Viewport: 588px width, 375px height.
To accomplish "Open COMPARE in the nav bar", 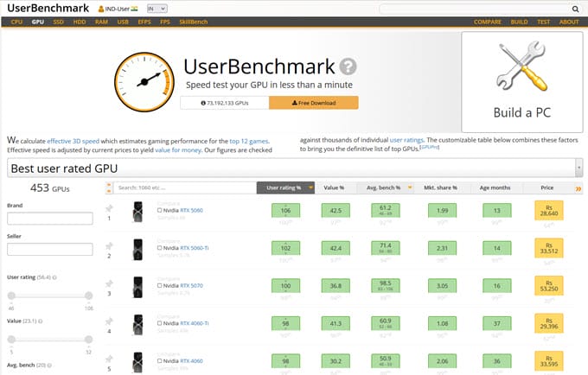I will 488,22.
